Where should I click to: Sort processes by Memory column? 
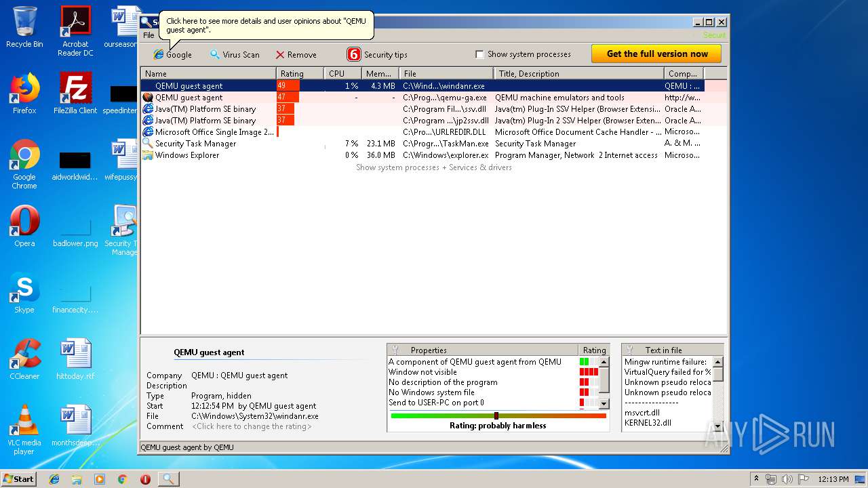[380, 73]
